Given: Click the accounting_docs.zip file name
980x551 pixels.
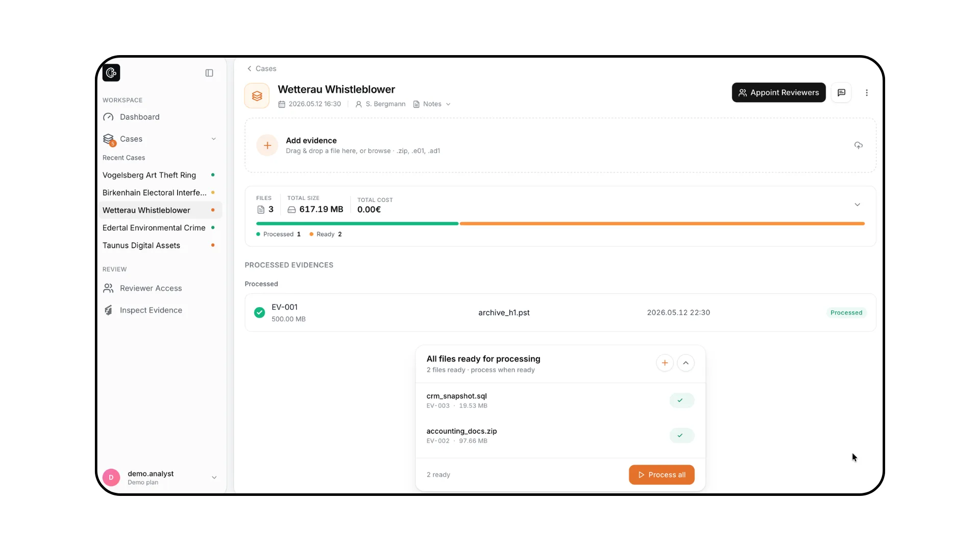Looking at the screenshot, I should (461, 431).
